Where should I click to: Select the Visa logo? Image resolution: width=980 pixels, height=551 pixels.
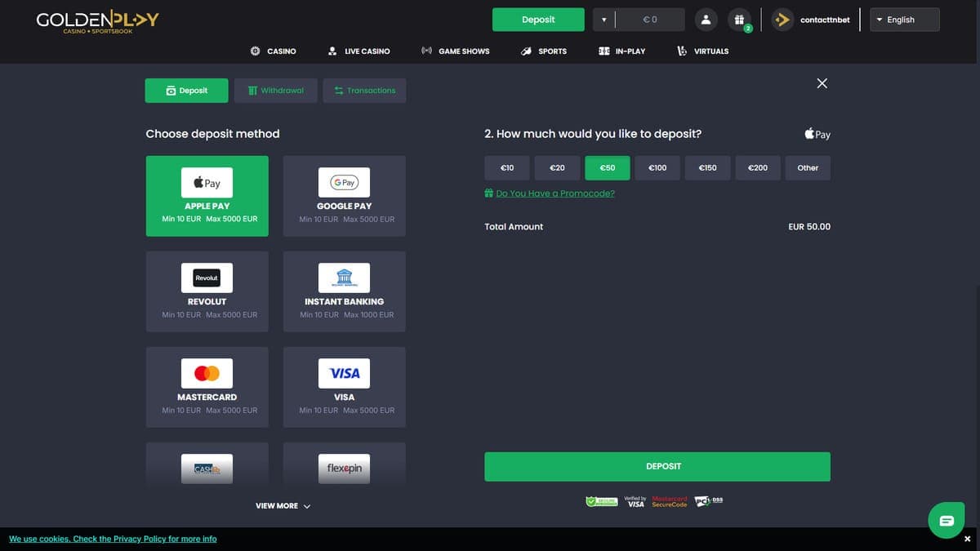point(344,374)
